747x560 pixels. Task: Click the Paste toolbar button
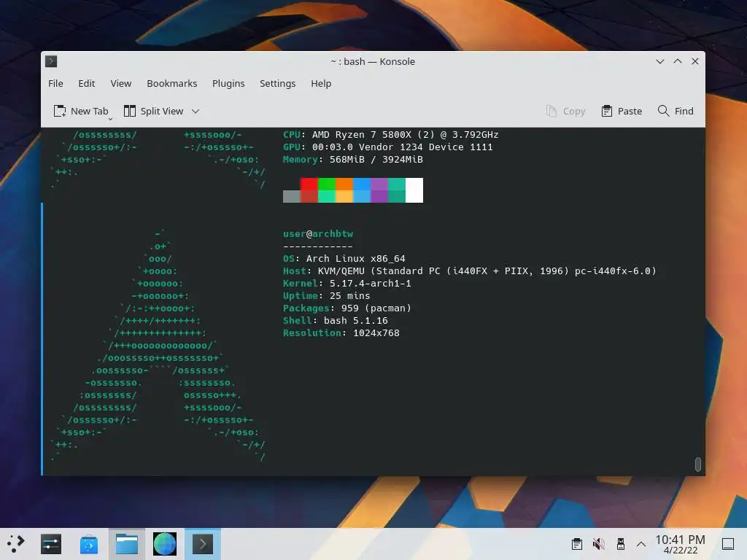coord(622,111)
